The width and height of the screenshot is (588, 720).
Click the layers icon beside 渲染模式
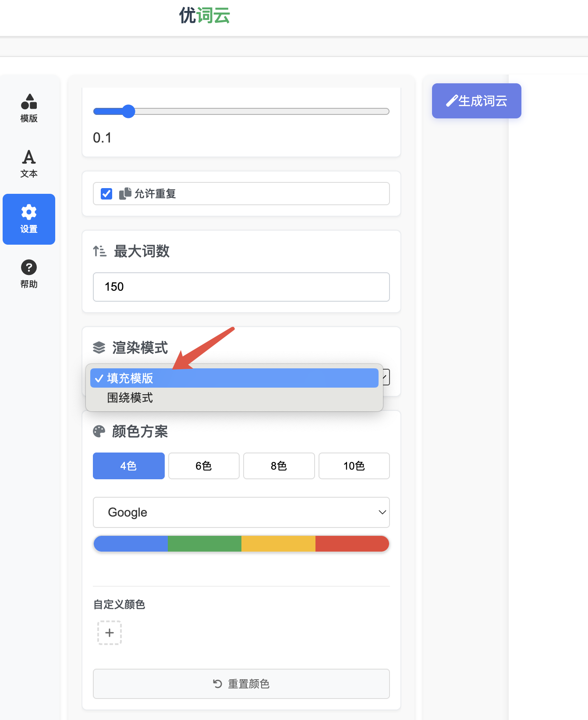(99, 348)
